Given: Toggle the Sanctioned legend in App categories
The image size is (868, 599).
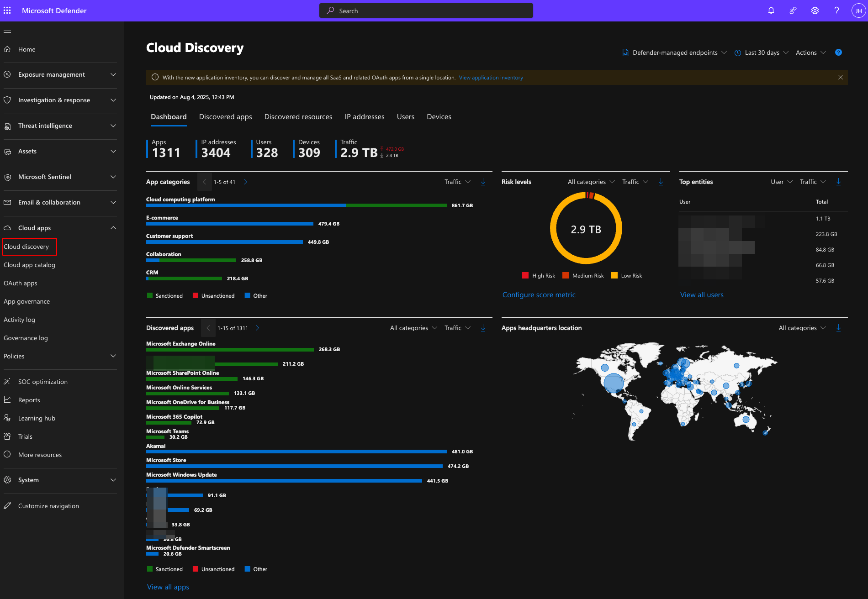Looking at the screenshot, I should pos(165,296).
